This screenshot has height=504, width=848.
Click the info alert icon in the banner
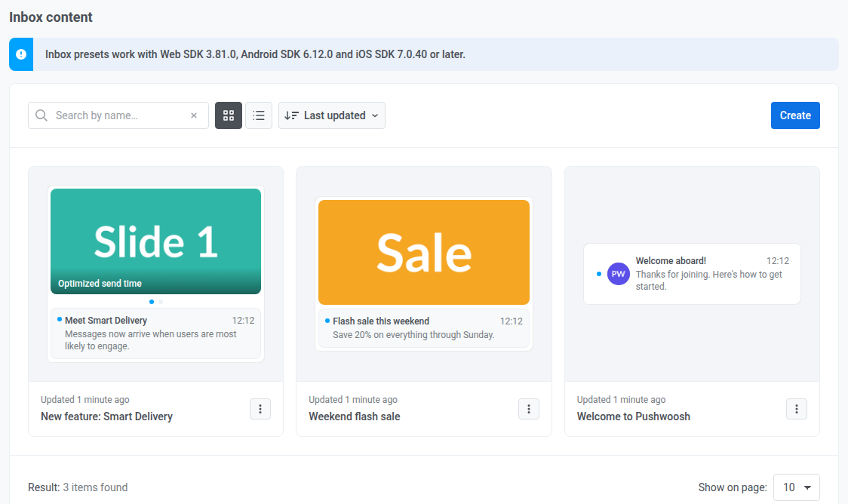pos(21,54)
